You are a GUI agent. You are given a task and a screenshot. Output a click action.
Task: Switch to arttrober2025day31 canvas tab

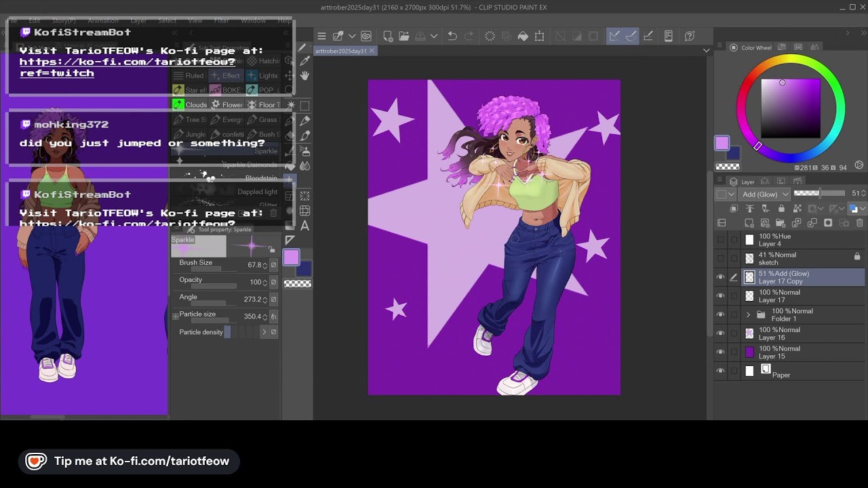coord(341,51)
